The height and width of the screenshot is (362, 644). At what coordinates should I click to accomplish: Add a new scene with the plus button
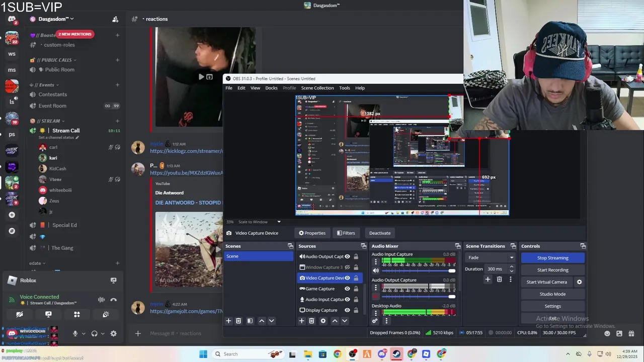tap(228, 321)
